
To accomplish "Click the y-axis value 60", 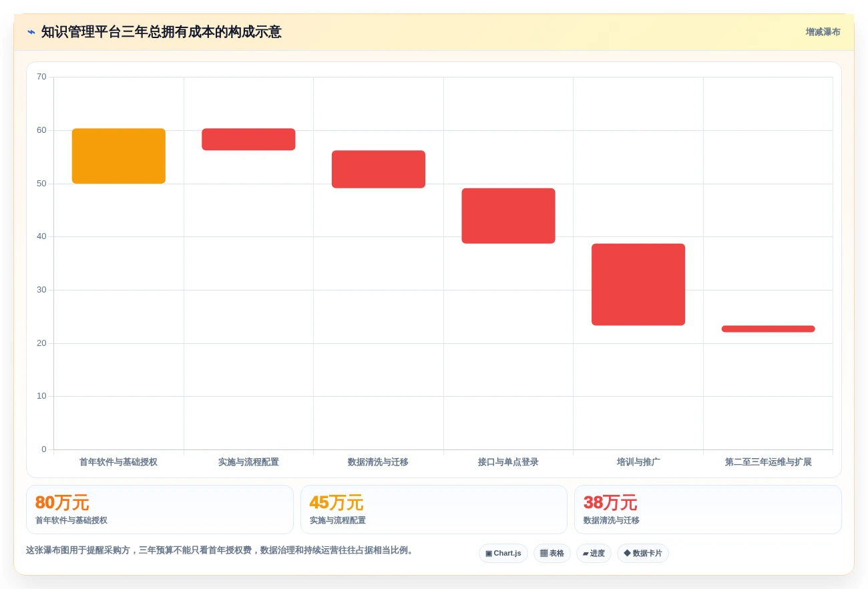I will [x=41, y=130].
